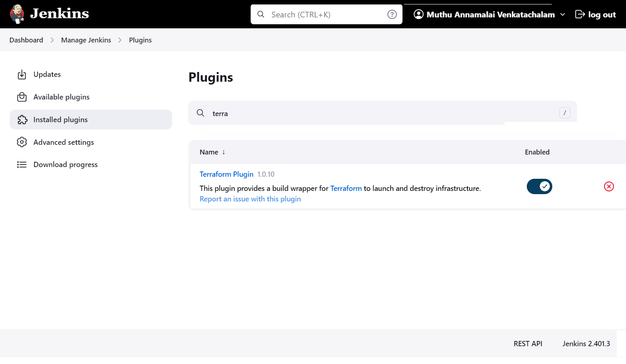Viewport: 626px width, 364px height.
Task: Click the plugin version 1.0.10 text
Action: click(x=266, y=174)
